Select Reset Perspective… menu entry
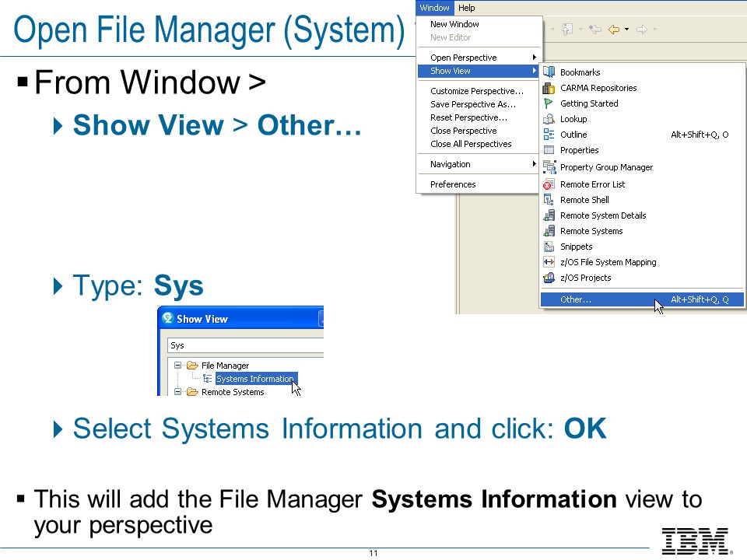The width and height of the screenshot is (747, 560). coord(468,117)
